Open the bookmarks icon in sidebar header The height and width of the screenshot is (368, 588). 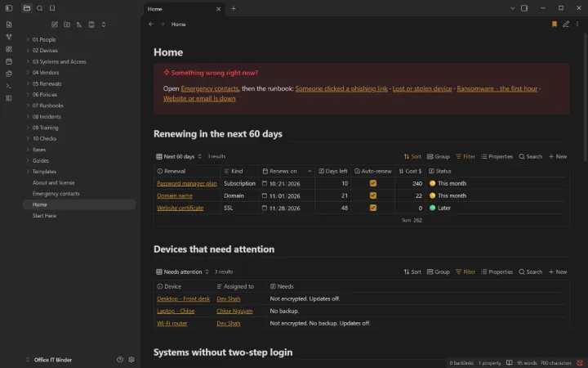52,8
